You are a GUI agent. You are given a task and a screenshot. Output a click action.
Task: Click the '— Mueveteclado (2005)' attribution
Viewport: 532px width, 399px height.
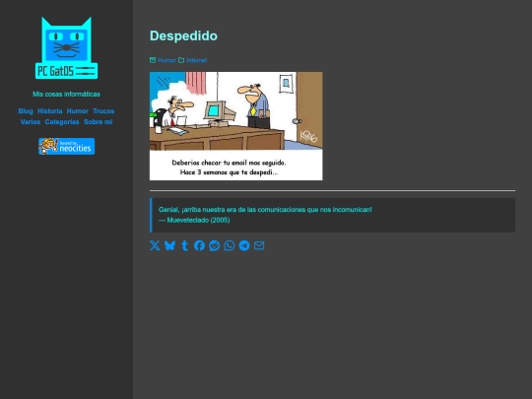coord(194,220)
